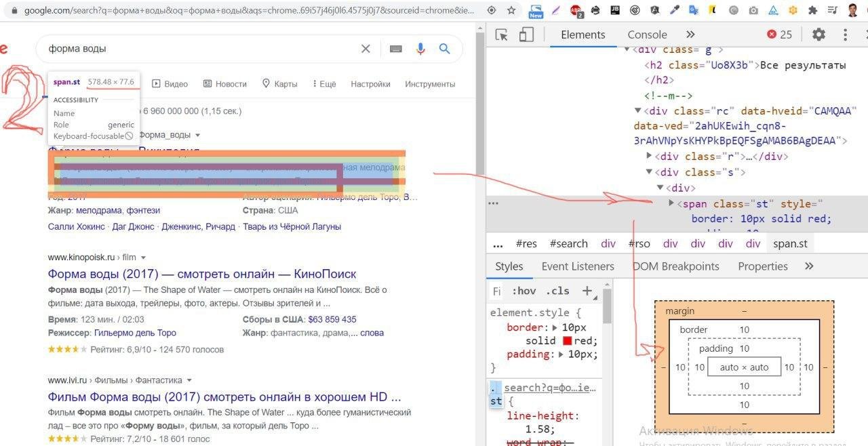The width and height of the screenshot is (868, 446).
Task: Open the search?q= stylesheet source link
Action: pyautogui.click(x=550, y=388)
